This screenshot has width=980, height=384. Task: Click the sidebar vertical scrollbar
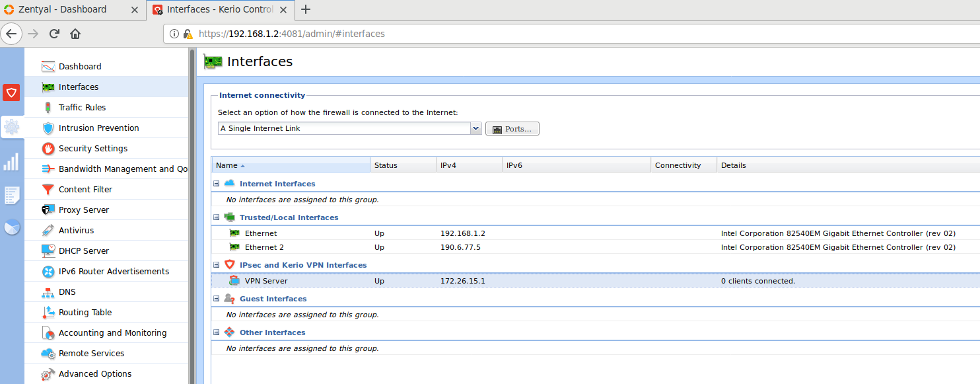click(x=192, y=215)
